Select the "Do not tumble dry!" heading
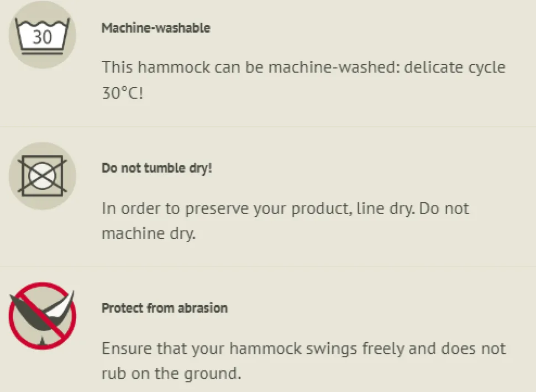Screen dimensions: 536x392 tap(157, 168)
